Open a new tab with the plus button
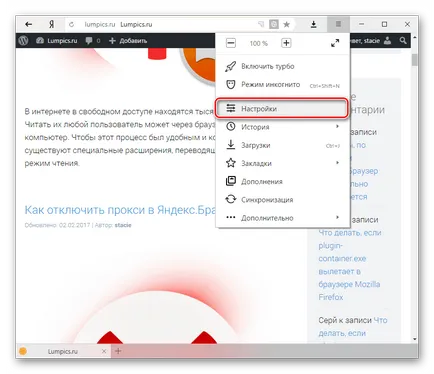Viewport: 434px width, 374px height. tap(118, 351)
